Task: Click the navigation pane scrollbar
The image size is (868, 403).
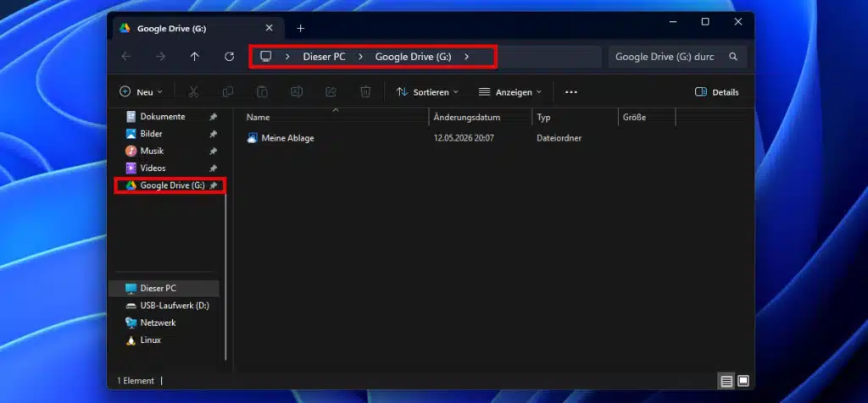Action: 225,276
